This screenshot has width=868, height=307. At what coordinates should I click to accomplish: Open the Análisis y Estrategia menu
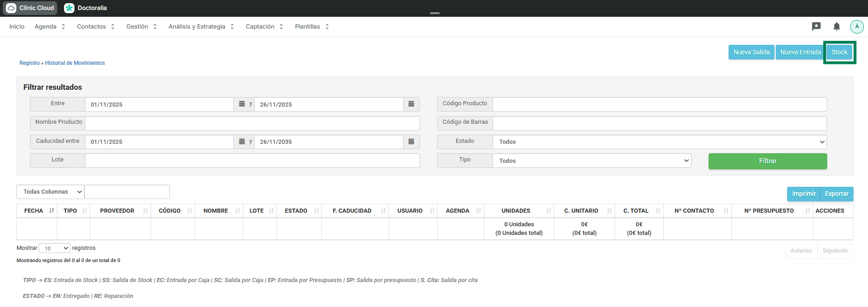pos(201,27)
